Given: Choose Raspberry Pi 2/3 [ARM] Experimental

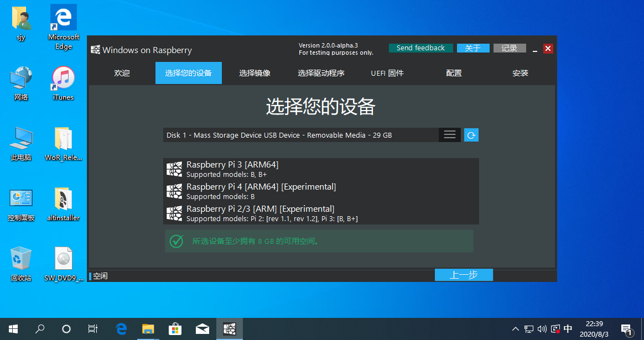Looking at the screenshot, I should tap(321, 213).
